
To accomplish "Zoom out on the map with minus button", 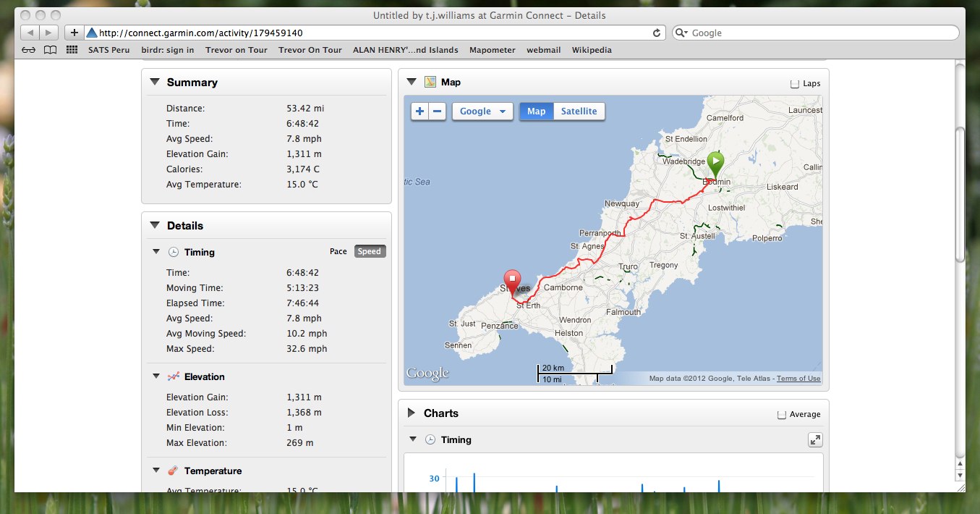I will click(x=437, y=111).
